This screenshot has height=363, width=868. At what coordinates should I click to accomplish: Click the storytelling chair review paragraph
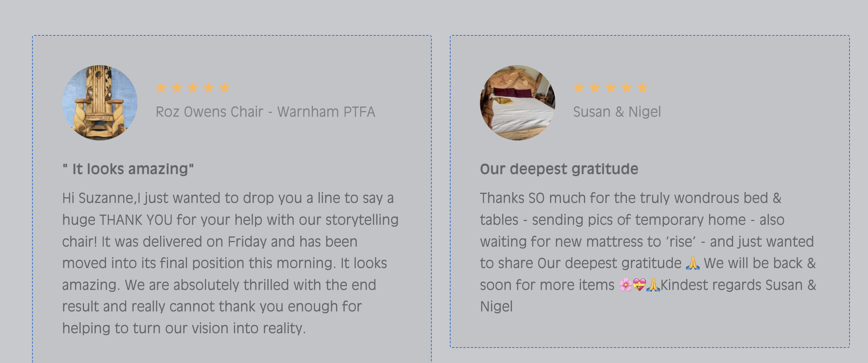pos(230,263)
